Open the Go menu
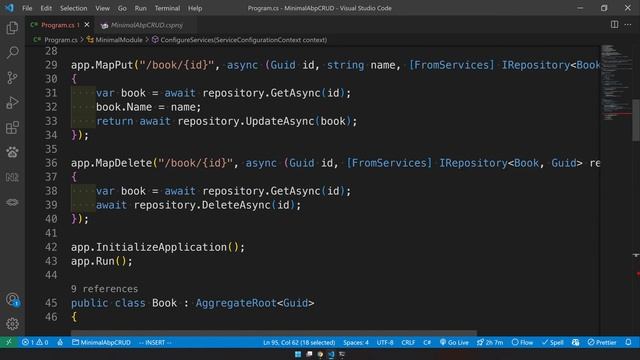 pos(122,8)
